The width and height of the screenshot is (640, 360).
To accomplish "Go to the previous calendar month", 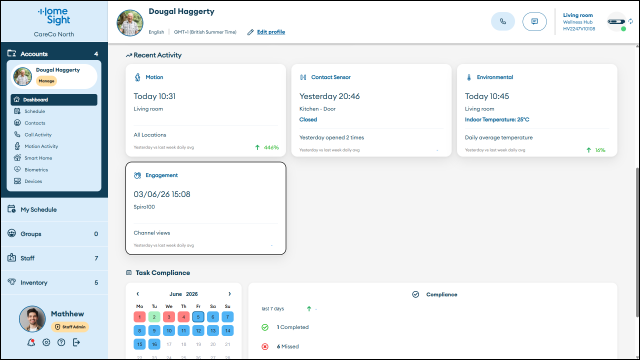I will 138,294.
